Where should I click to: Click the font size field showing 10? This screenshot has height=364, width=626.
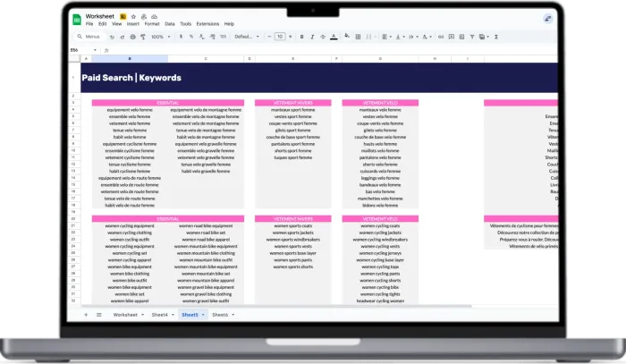pos(280,37)
